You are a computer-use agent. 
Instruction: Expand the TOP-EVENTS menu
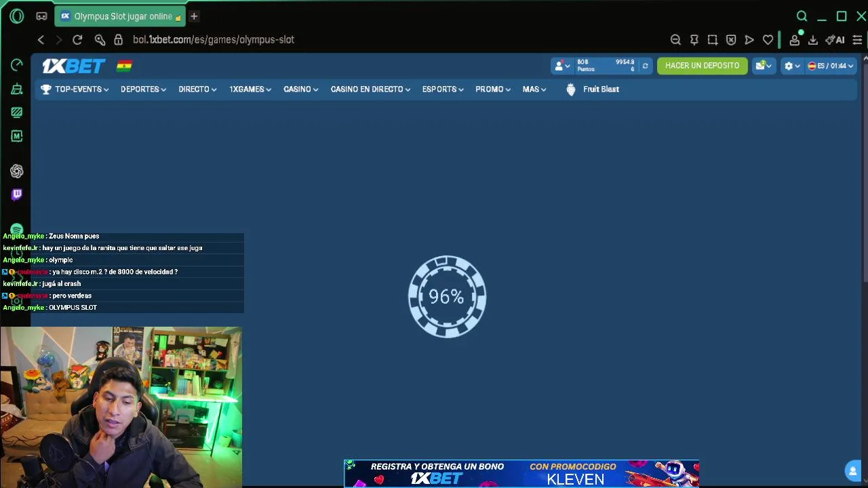pyautogui.click(x=75, y=89)
